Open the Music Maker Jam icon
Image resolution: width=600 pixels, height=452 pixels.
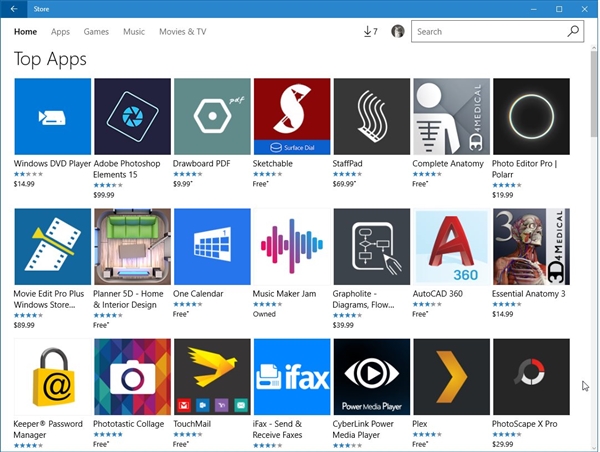click(292, 246)
